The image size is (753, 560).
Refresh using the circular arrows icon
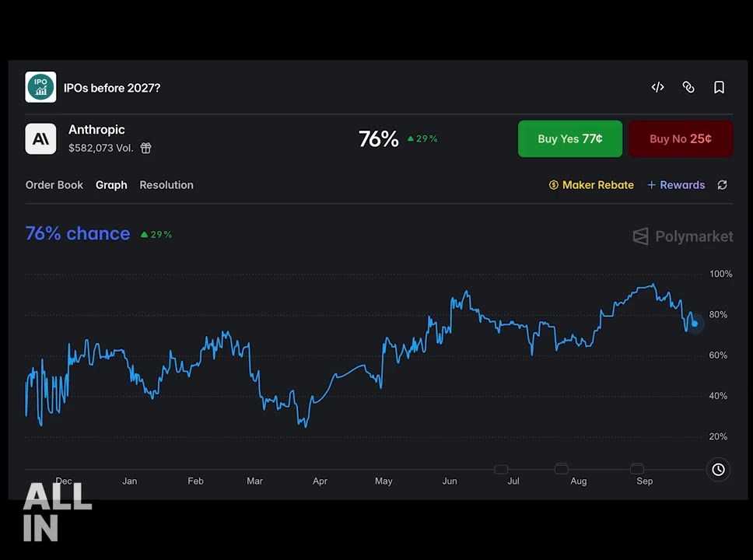(722, 185)
